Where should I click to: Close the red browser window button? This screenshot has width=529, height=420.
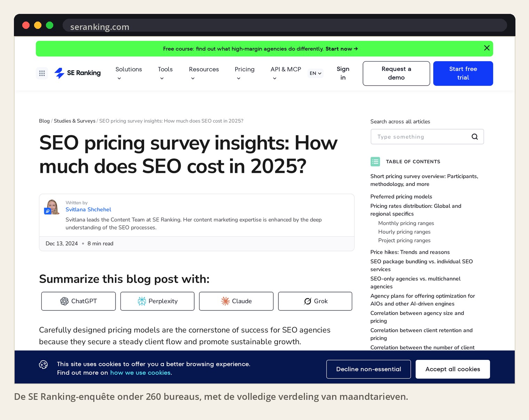coord(26,25)
